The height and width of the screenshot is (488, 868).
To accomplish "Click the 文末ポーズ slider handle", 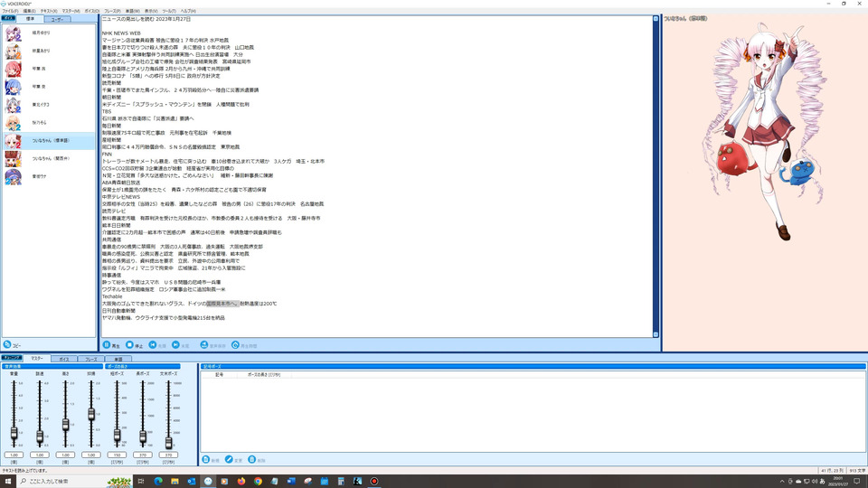I will tap(169, 442).
